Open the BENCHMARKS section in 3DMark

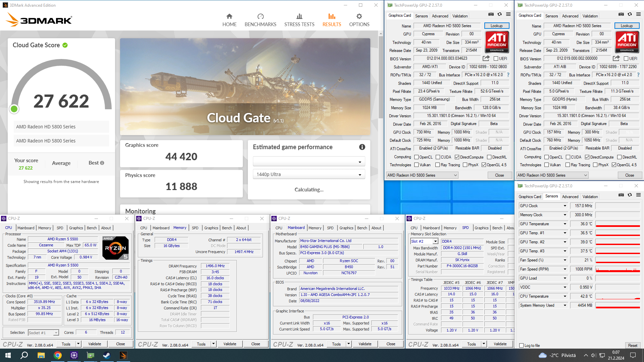(x=260, y=20)
